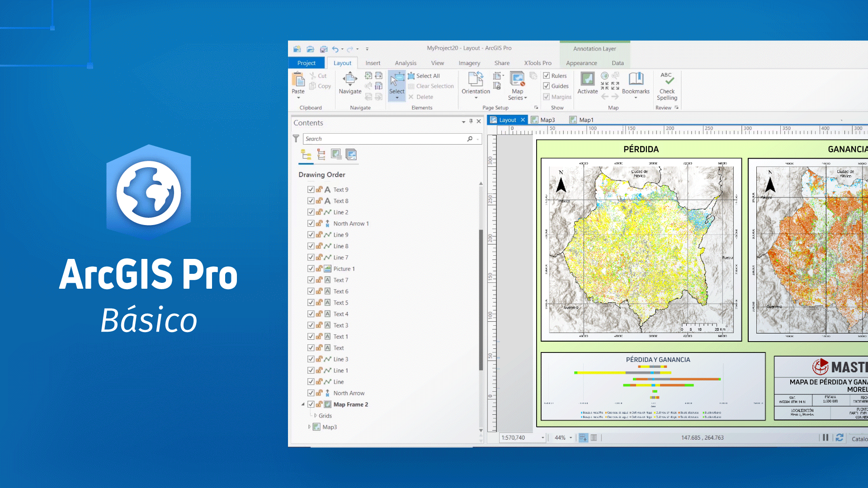Toggle the Guides checkbox
The width and height of the screenshot is (868, 488).
pyautogui.click(x=547, y=86)
